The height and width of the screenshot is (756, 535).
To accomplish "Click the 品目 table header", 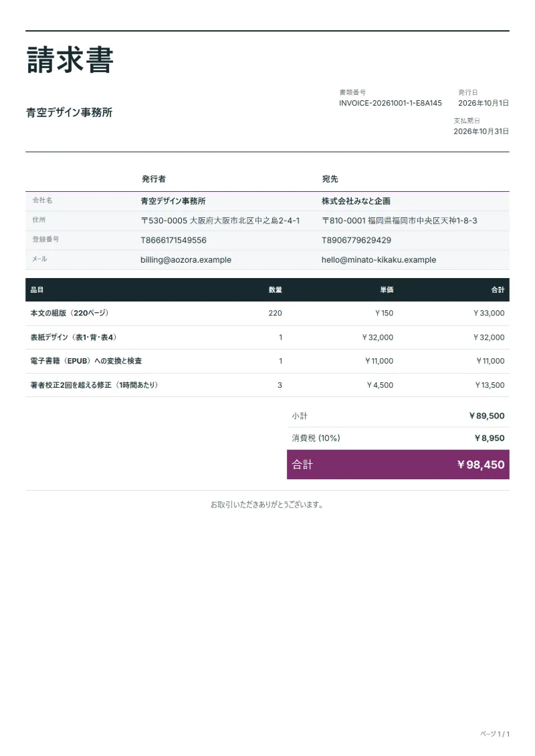I will pyautogui.click(x=37, y=290).
